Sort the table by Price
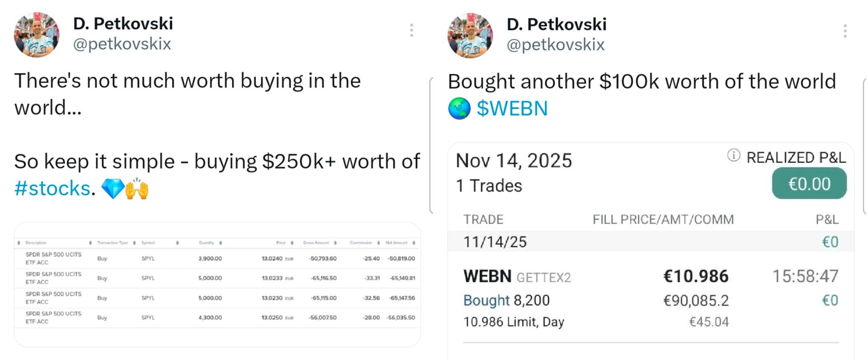Viewport: 868px width, 360px height. click(x=291, y=242)
